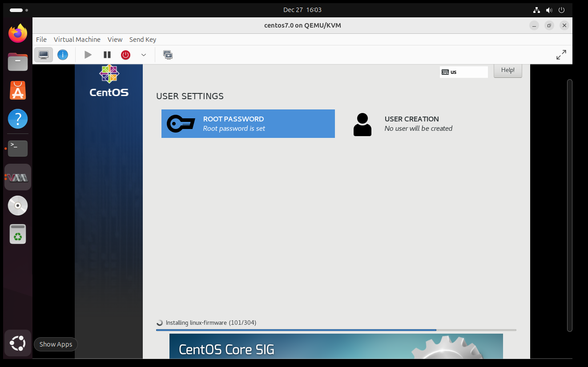Open Root Password settings
This screenshot has height=367, width=588.
pyautogui.click(x=248, y=124)
